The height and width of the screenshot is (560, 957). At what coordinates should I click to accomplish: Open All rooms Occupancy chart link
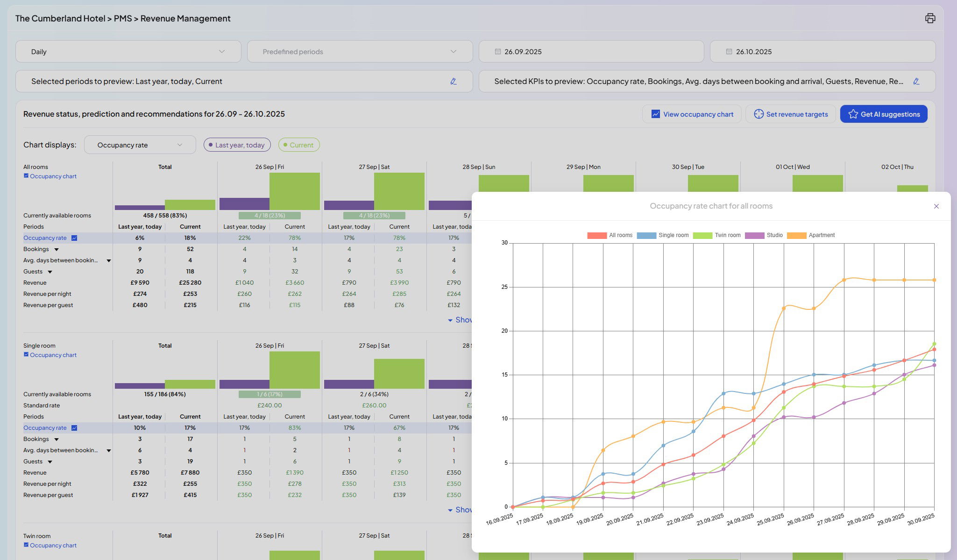53,176
